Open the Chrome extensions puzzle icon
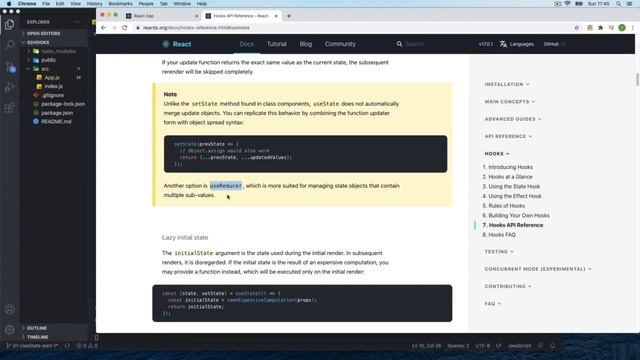640x360 pixels. click(600, 28)
